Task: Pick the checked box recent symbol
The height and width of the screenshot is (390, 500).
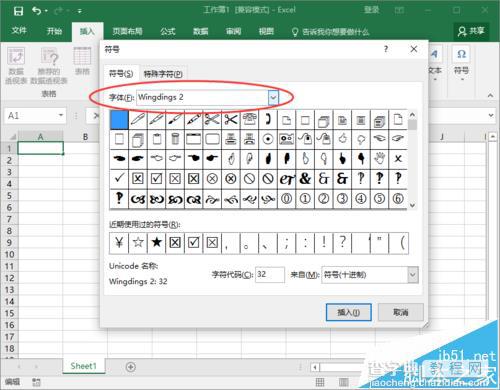Action: (194, 243)
